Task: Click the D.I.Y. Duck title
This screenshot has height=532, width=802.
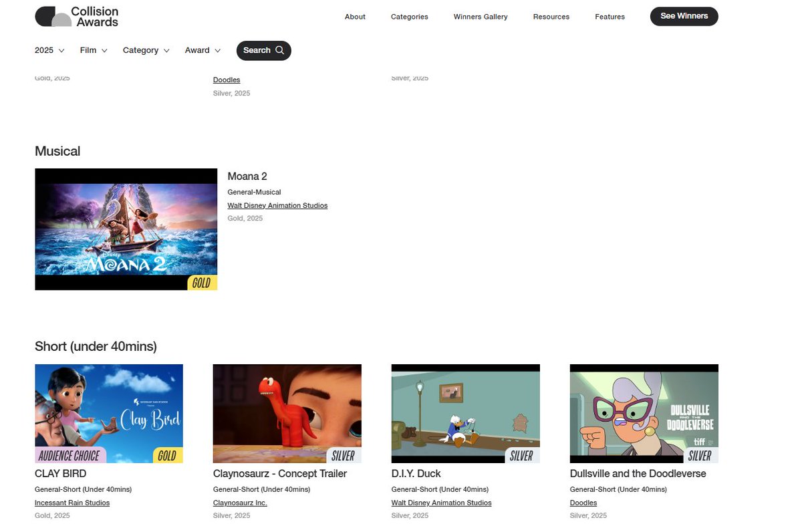Action: click(416, 474)
